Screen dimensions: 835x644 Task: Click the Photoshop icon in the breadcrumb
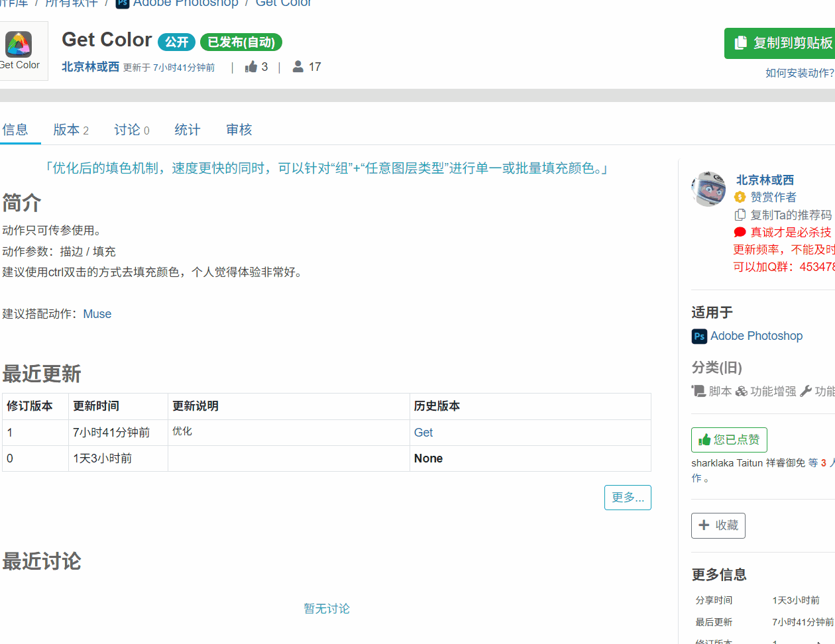pos(123,3)
